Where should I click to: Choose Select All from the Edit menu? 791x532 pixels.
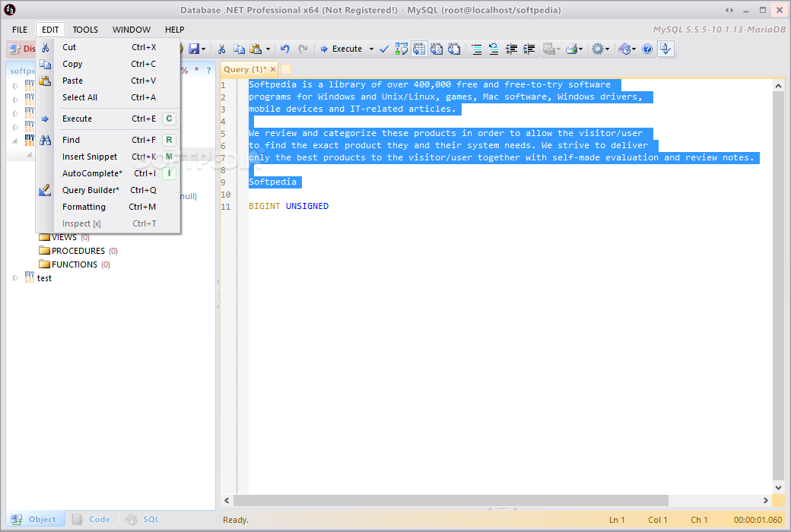pyautogui.click(x=80, y=97)
